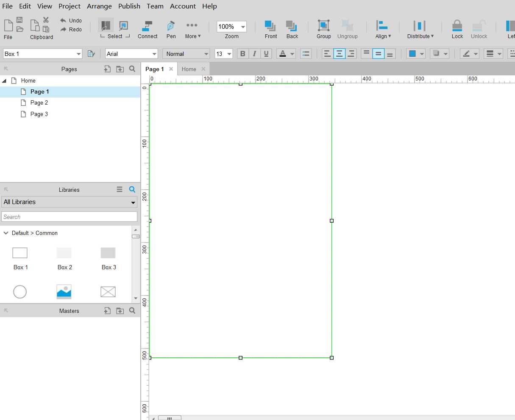Open the blue fill color picker
515x420 pixels.
coord(416,54)
